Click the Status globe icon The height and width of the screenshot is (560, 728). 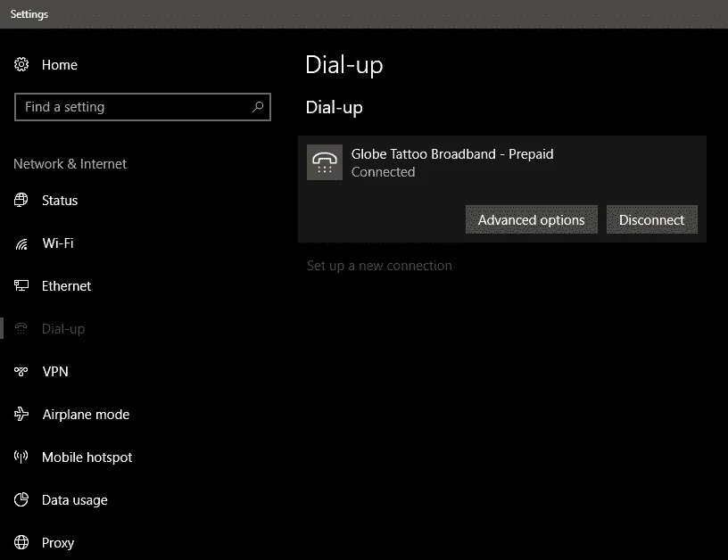pyautogui.click(x=21, y=200)
